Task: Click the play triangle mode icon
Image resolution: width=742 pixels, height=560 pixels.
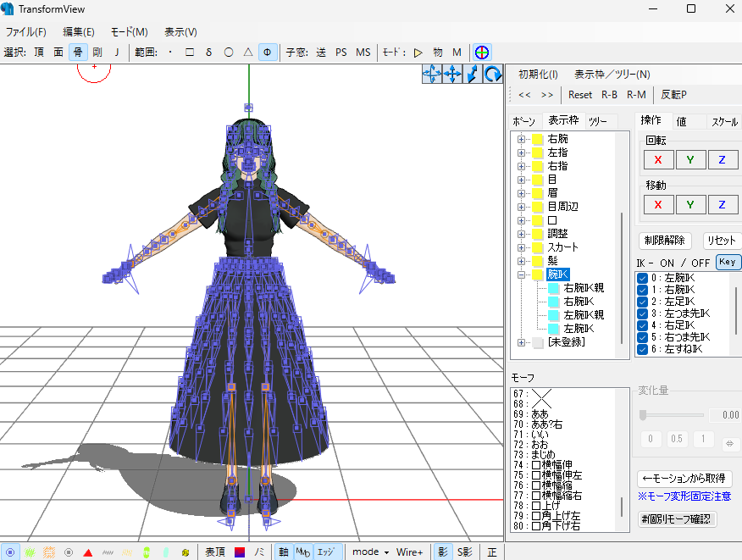Action: [x=418, y=52]
